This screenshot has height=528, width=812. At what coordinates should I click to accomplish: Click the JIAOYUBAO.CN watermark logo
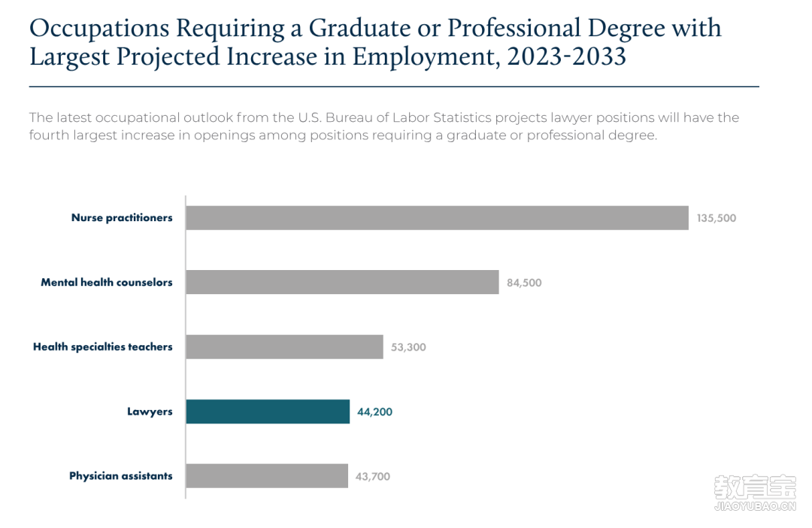[755, 493]
